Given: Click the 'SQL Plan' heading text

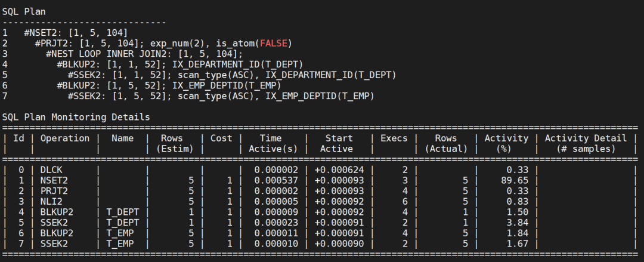Looking at the screenshot, I should (x=24, y=11).
